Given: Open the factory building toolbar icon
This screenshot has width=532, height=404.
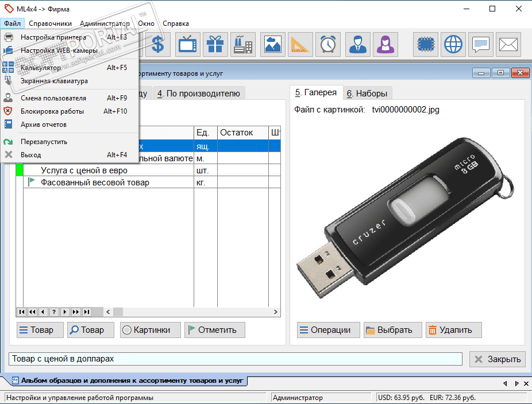Looking at the screenshot, I should click(242, 44).
